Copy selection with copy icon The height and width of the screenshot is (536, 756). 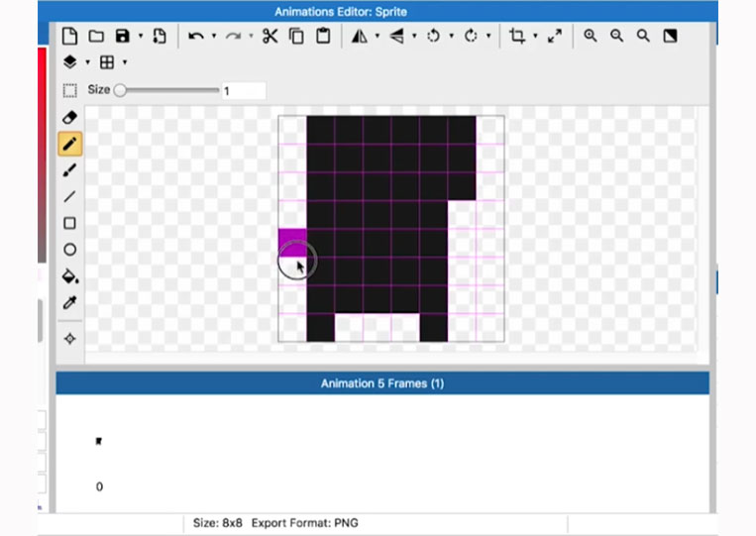[296, 36]
